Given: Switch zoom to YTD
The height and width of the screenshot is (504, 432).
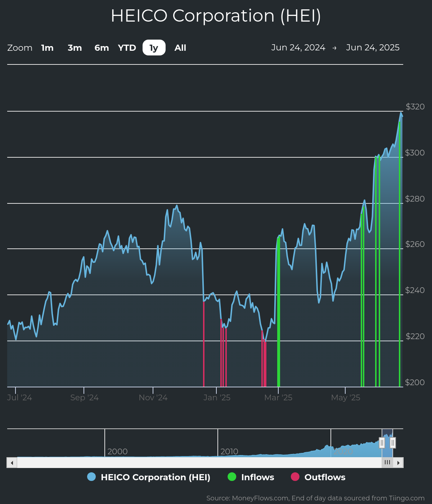Looking at the screenshot, I should pyautogui.click(x=127, y=48).
